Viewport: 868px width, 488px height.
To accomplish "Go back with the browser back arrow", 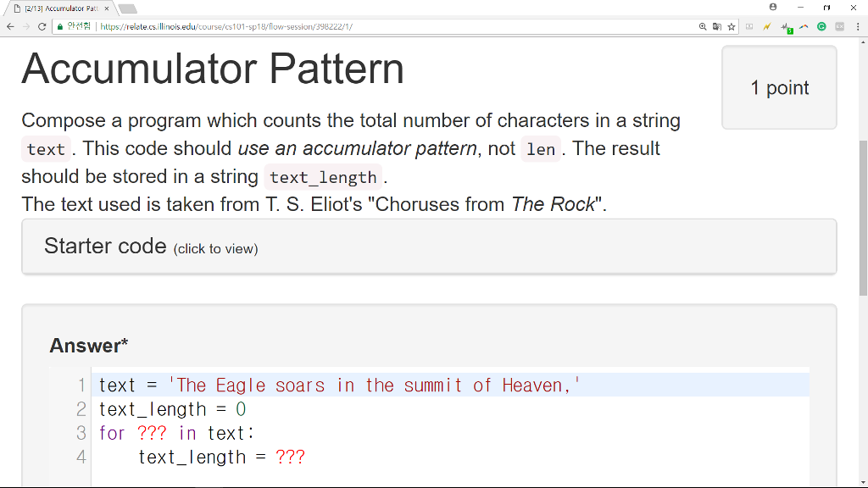I will click(x=10, y=26).
